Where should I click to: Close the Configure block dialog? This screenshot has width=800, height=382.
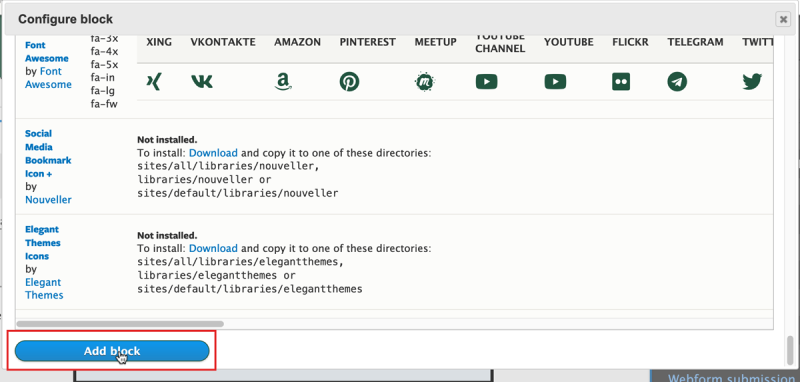click(782, 19)
